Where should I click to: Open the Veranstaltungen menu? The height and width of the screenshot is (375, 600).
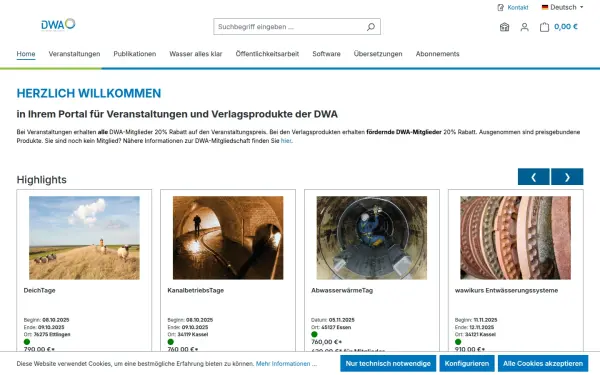pyautogui.click(x=74, y=54)
